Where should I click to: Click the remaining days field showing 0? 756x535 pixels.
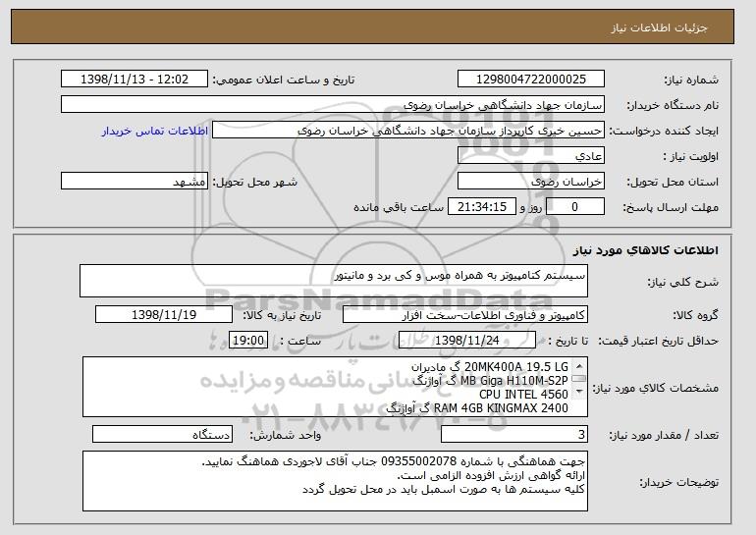pyautogui.click(x=575, y=207)
